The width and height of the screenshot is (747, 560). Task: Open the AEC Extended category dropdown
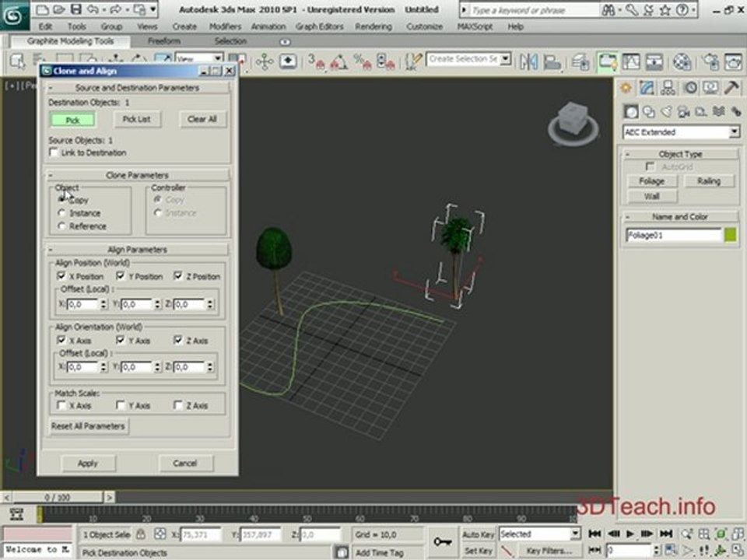click(734, 132)
